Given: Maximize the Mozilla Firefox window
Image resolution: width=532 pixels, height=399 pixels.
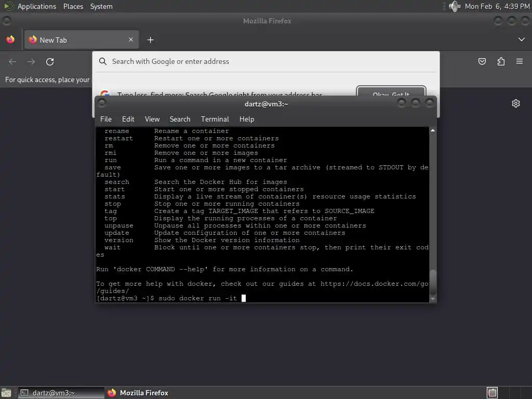Looking at the screenshot, I should [512, 21].
